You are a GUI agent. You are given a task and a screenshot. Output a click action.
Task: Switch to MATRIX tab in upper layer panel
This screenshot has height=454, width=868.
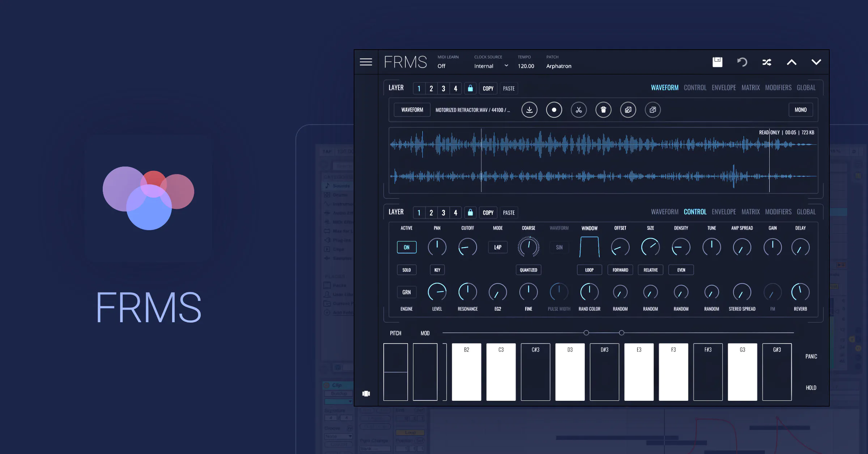750,88
